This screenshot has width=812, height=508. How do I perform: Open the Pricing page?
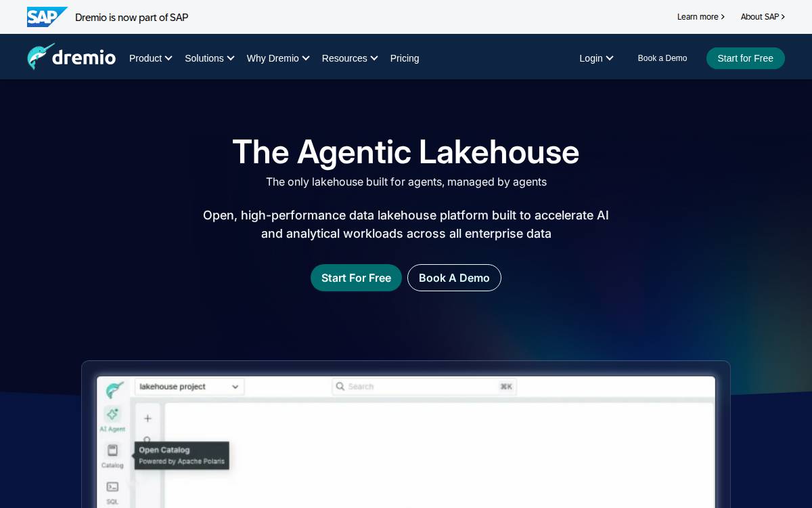point(405,58)
